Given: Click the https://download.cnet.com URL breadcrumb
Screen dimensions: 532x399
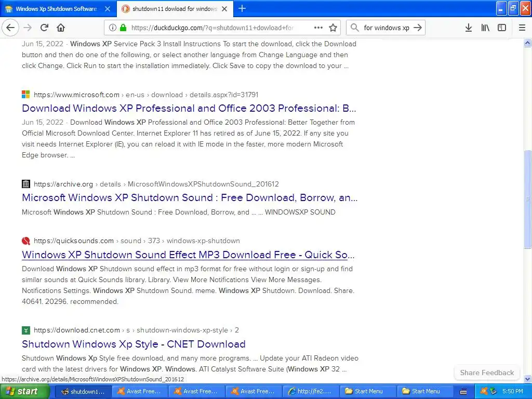Looking at the screenshot, I should pyautogui.click(x=77, y=330).
